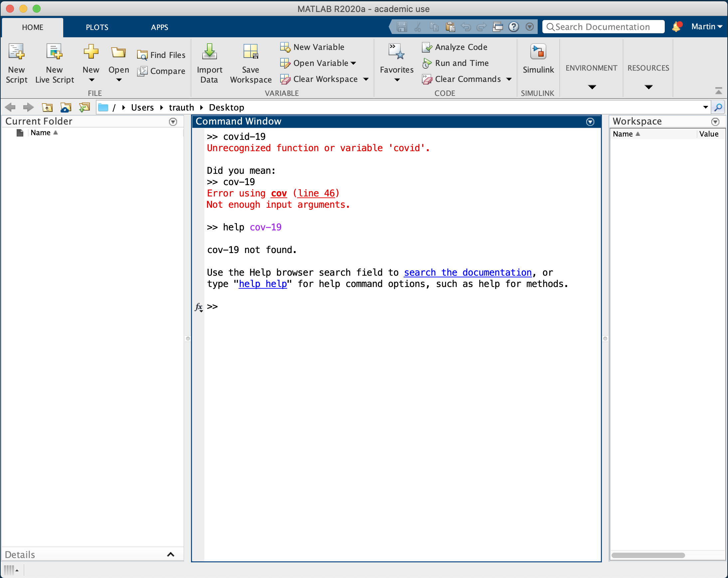Go up one folder level

pyautogui.click(x=47, y=108)
